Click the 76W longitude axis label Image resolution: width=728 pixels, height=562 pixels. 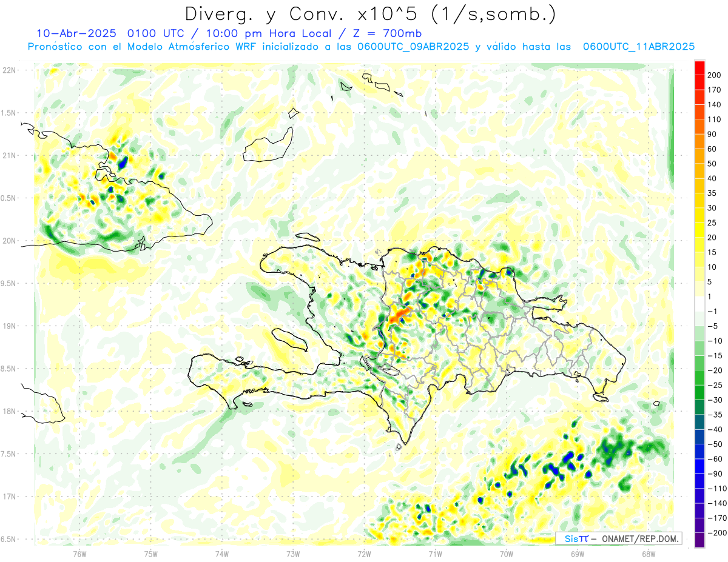point(79,554)
